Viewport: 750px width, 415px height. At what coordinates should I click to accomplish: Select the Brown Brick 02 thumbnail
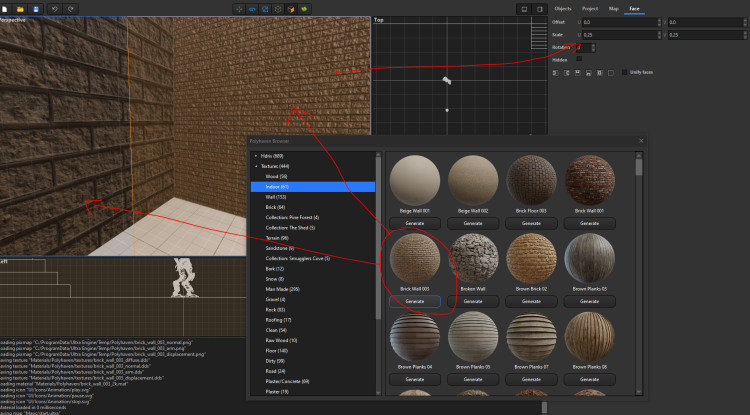(530, 258)
